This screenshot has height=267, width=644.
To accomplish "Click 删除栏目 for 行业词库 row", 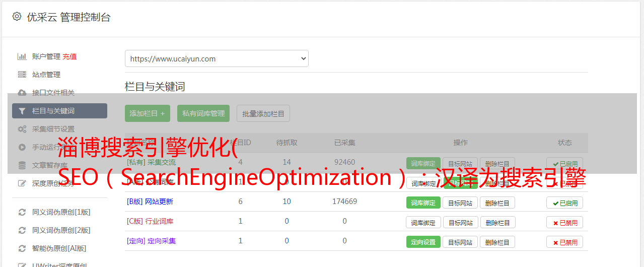I will point(497,222).
